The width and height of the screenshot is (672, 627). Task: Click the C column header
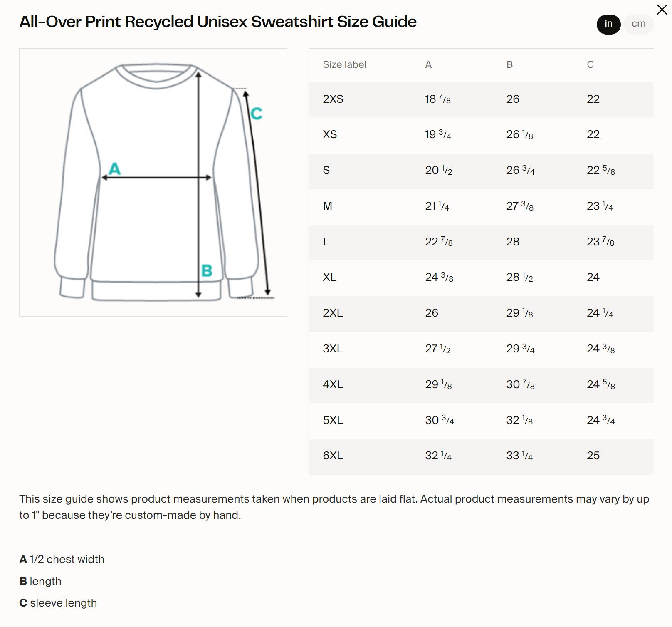(x=590, y=64)
